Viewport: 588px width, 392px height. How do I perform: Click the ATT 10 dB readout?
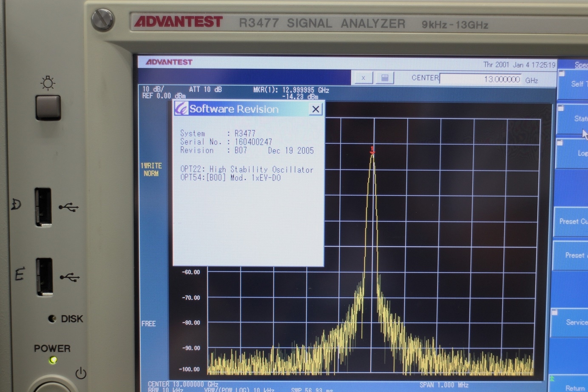205,89
